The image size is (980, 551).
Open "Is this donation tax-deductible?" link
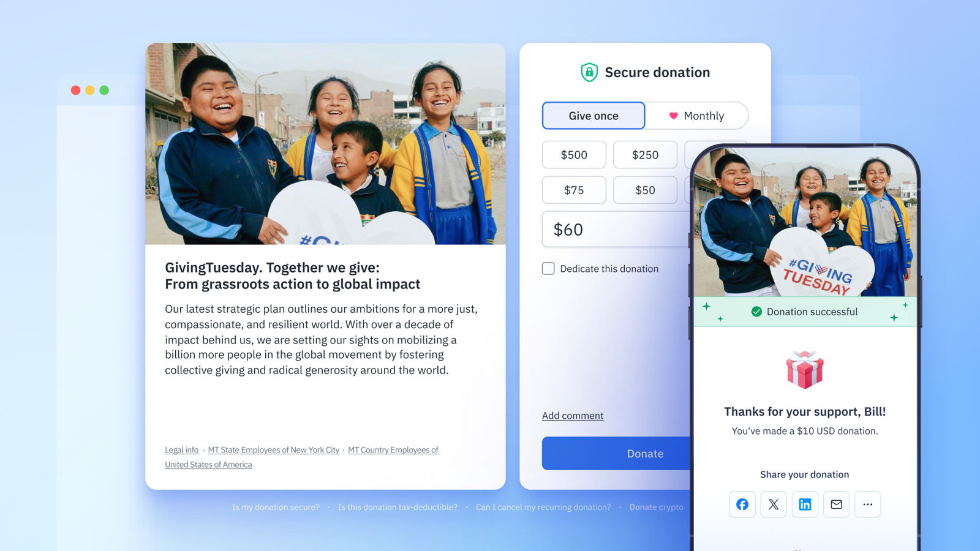[398, 507]
